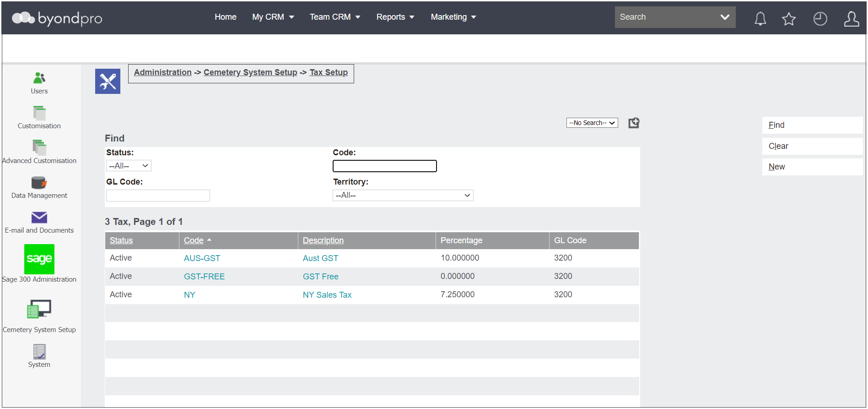The width and height of the screenshot is (868, 409).
Task: Open the AUS-GST tax code
Action: (202, 258)
